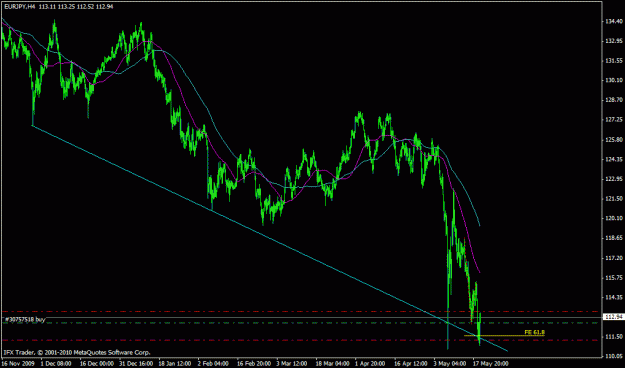The height and width of the screenshot is (368, 625).
Task: Click the 16 Feb 20:00 time label
Action: click(254, 364)
